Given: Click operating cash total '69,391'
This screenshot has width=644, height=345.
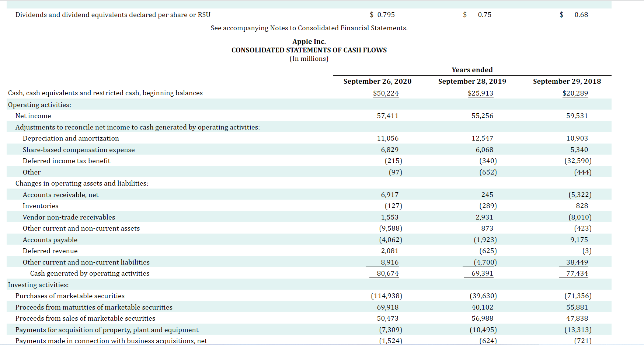Looking at the screenshot, I should coord(482,273).
